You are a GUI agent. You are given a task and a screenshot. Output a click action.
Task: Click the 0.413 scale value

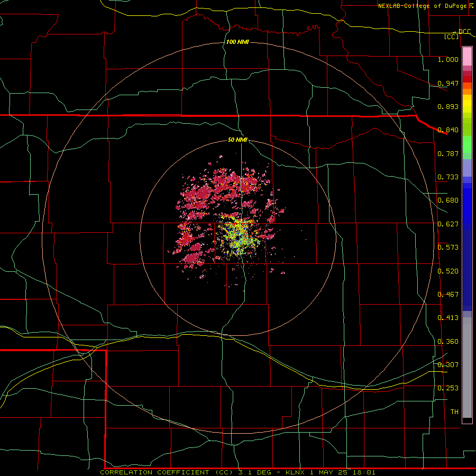click(x=448, y=318)
